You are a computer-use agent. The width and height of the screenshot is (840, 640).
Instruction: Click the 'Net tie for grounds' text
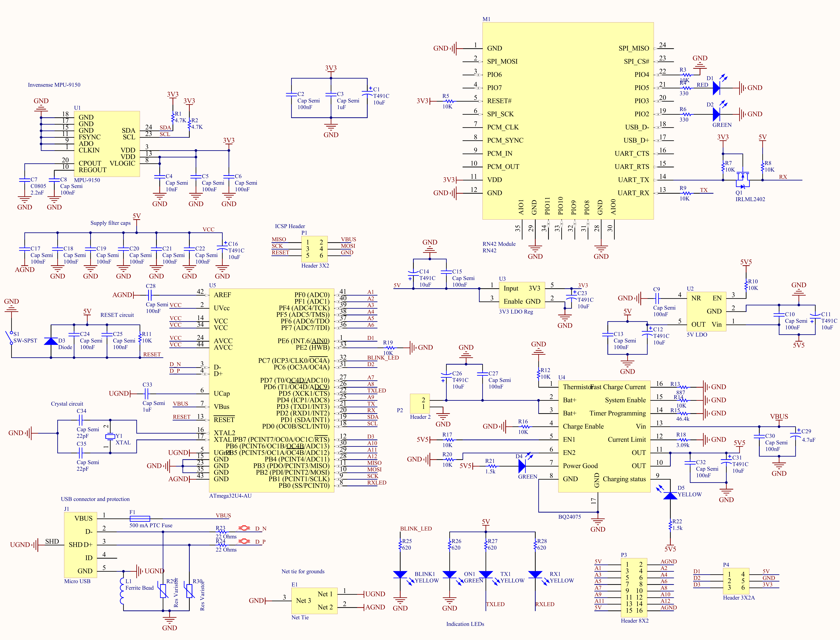pyautogui.click(x=303, y=571)
